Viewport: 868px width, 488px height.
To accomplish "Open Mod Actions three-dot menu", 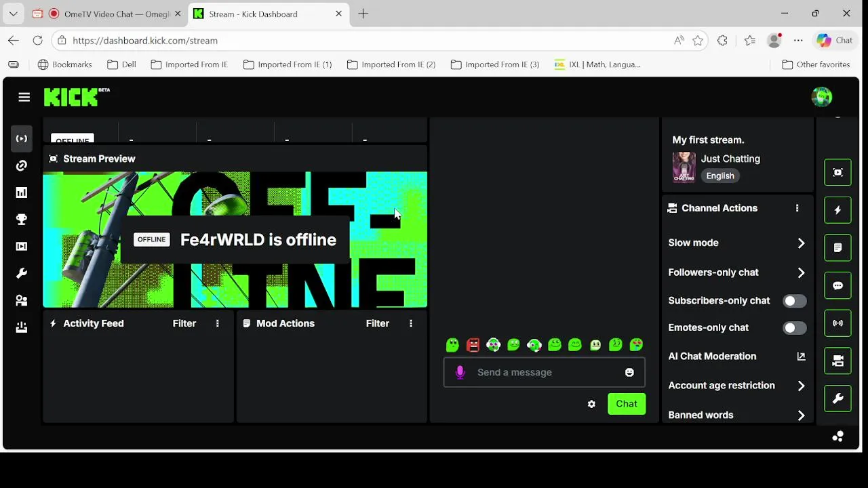I will click(x=411, y=323).
